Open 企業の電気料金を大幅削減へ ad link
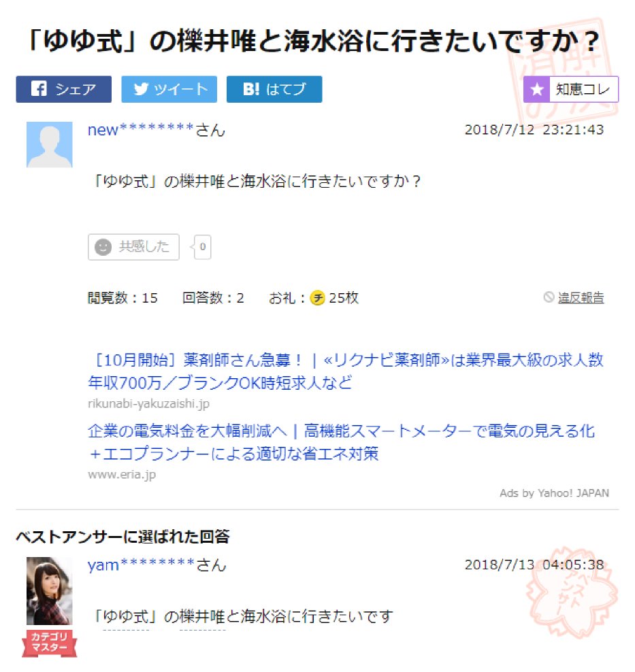The image size is (635, 672). 341,442
